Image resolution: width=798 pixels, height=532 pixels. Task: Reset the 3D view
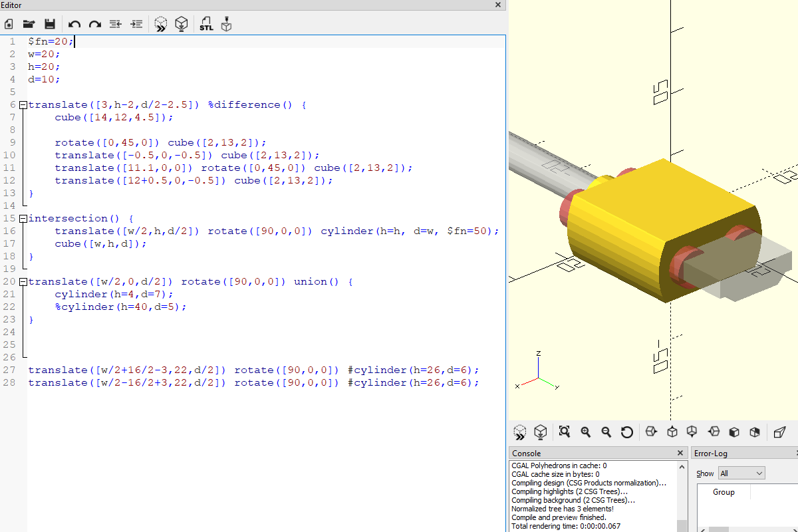626,432
